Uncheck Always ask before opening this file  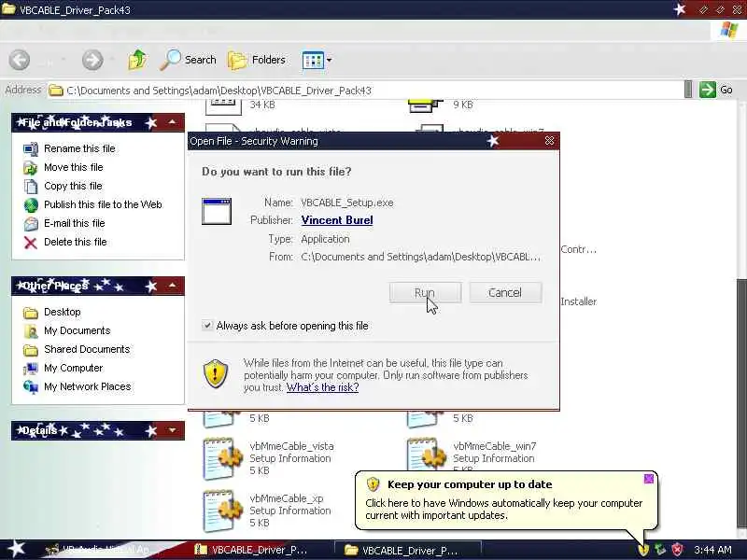point(207,326)
